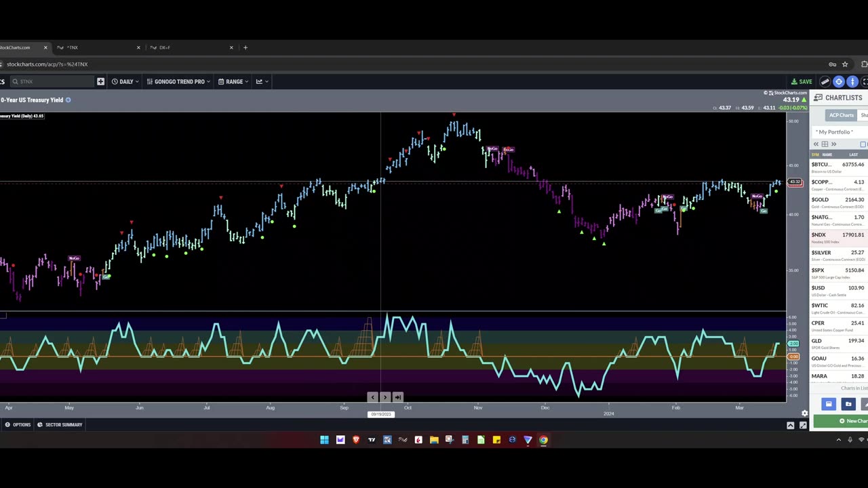This screenshot has height=488, width=868.
Task: Expand bottom panel with up chevron icon
Action: [x=791, y=425]
